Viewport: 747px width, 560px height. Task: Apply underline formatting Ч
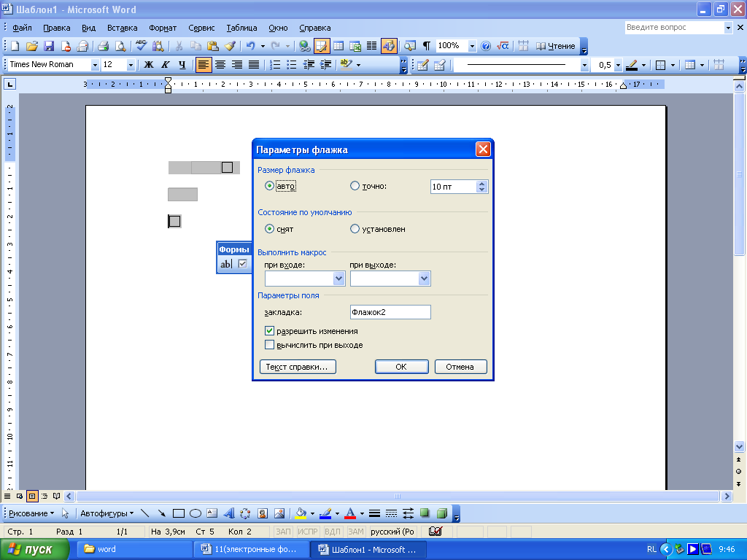tap(182, 65)
